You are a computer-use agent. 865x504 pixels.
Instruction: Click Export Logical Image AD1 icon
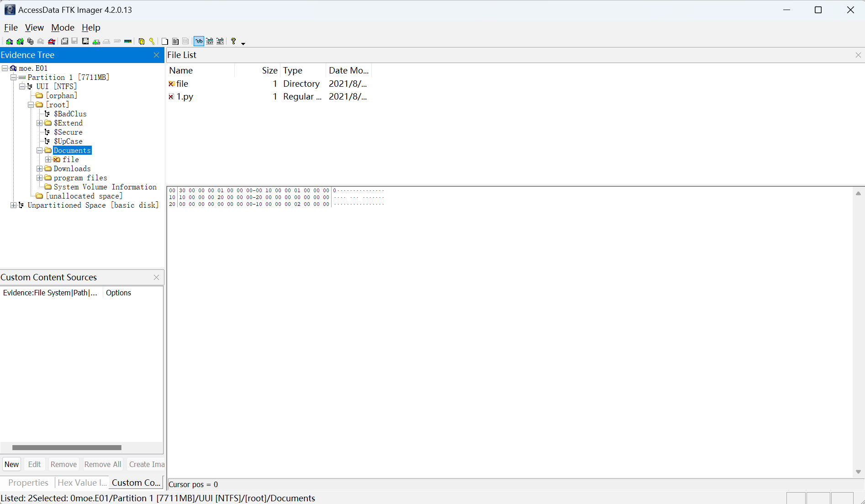click(x=85, y=42)
